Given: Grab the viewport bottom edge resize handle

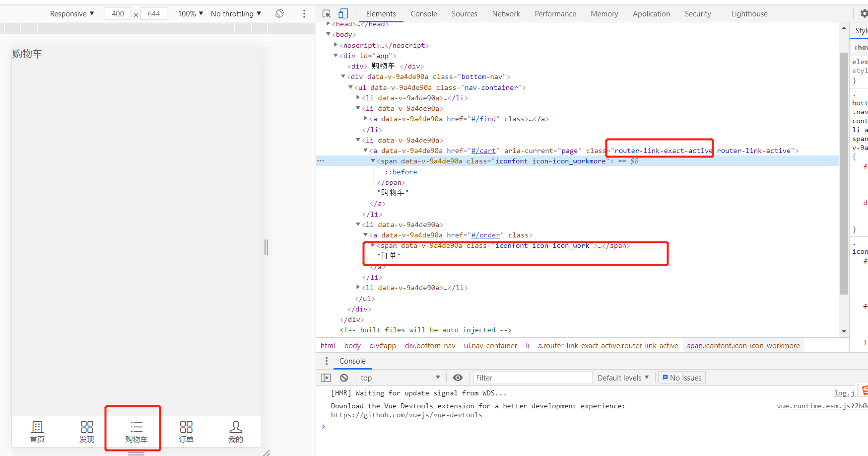Looking at the screenshot, I should (136, 454).
